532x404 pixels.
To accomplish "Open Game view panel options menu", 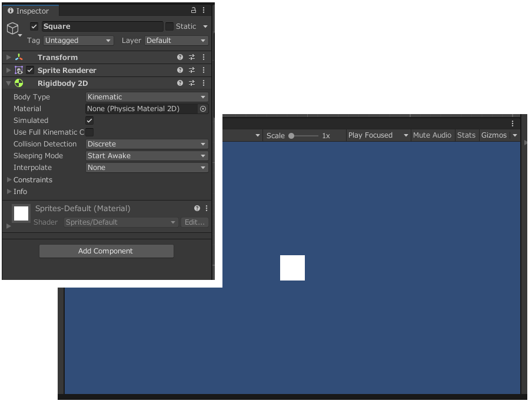I will 513,123.
